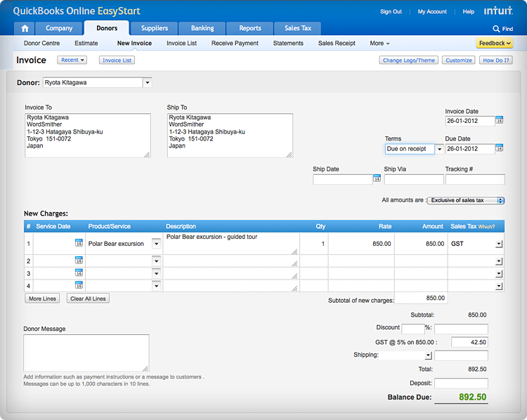The height and width of the screenshot is (420, 527).
Task: Open Statements submenu item
Action: pyautogui.click(x=288, y=44)
